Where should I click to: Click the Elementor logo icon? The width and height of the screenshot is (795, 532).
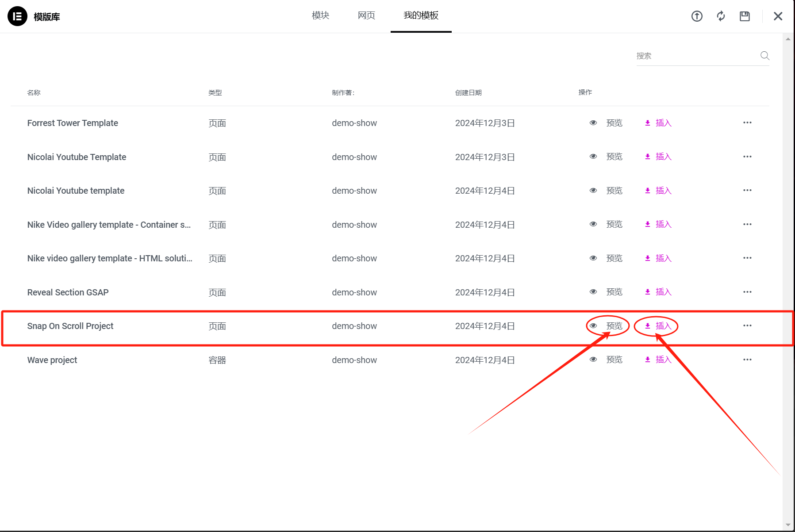17,16
